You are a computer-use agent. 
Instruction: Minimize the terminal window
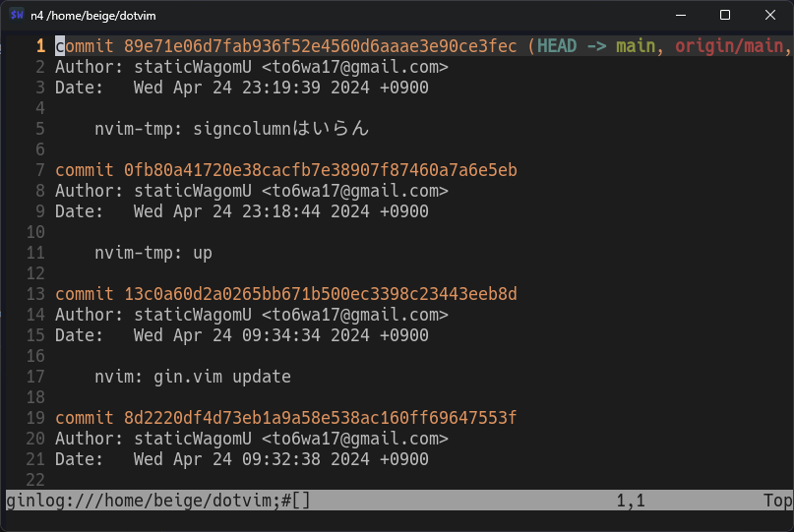[x=679, y=15]
